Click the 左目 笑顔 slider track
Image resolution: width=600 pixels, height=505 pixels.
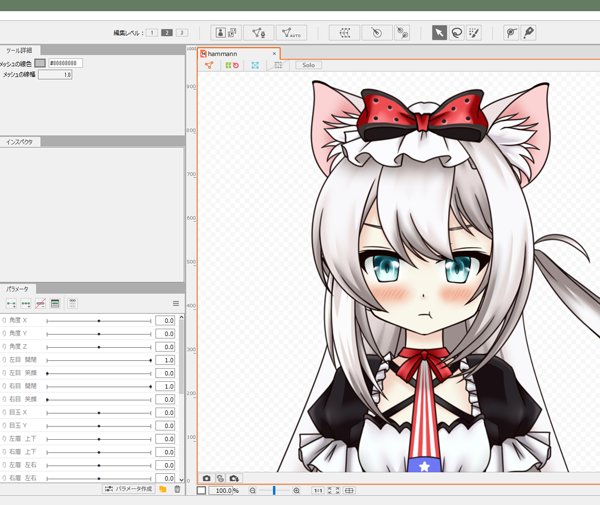pyautogui.click(x=99, y=373)
